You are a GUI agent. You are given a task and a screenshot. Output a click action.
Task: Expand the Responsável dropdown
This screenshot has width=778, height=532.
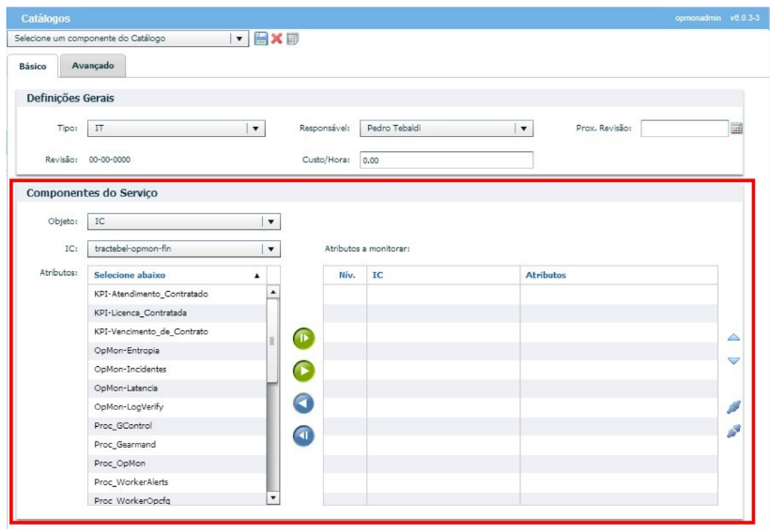[523, 129]
